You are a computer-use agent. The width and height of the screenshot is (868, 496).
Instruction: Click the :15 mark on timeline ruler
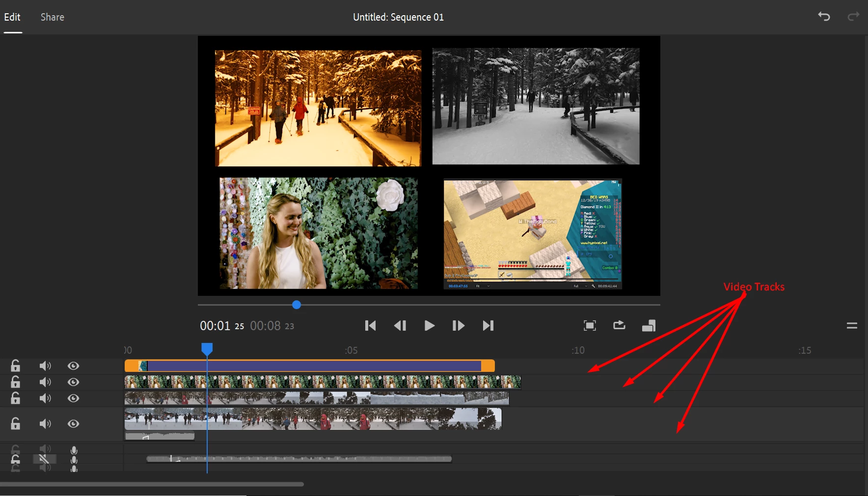(x=805, y=350)
